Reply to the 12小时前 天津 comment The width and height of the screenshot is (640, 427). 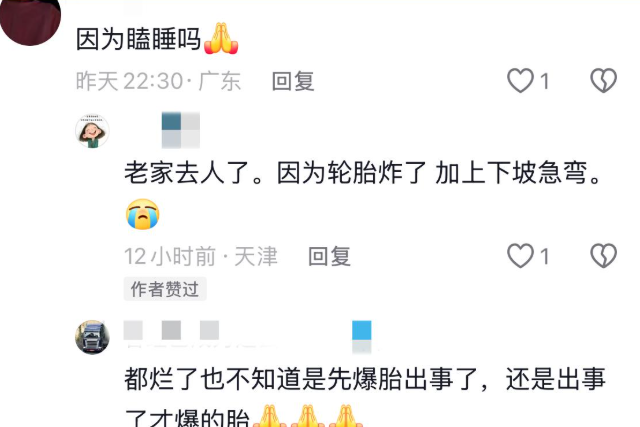[x=329, y=256]
